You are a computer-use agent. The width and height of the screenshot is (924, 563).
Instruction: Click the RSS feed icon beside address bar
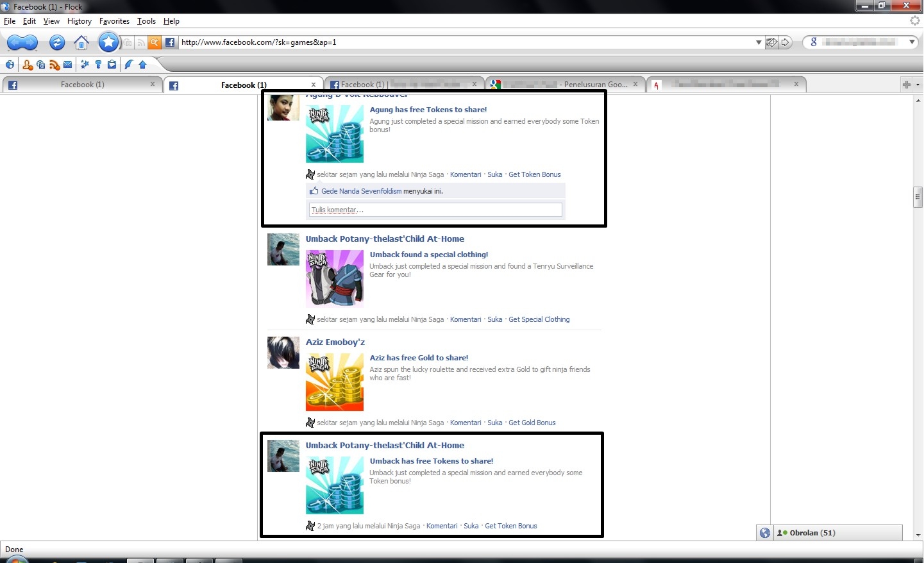pyautogui.click(x=141, y=43)
